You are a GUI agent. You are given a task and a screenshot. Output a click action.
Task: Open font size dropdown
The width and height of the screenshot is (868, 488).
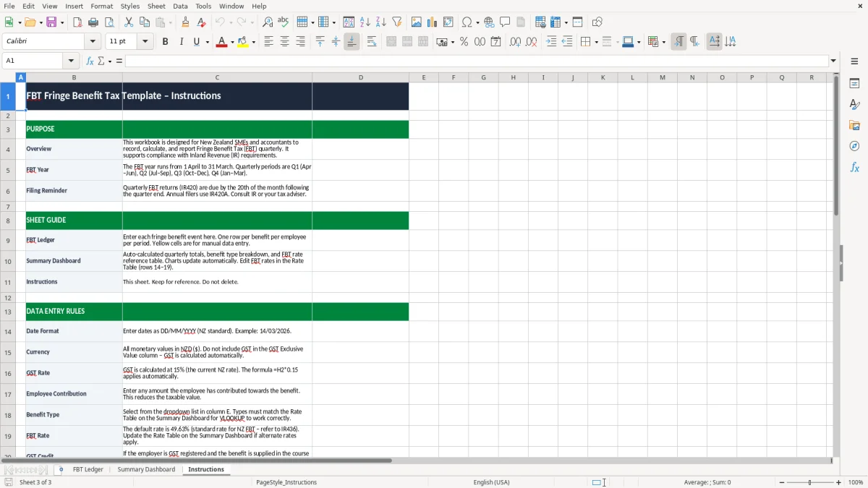(x=145, y=42)
